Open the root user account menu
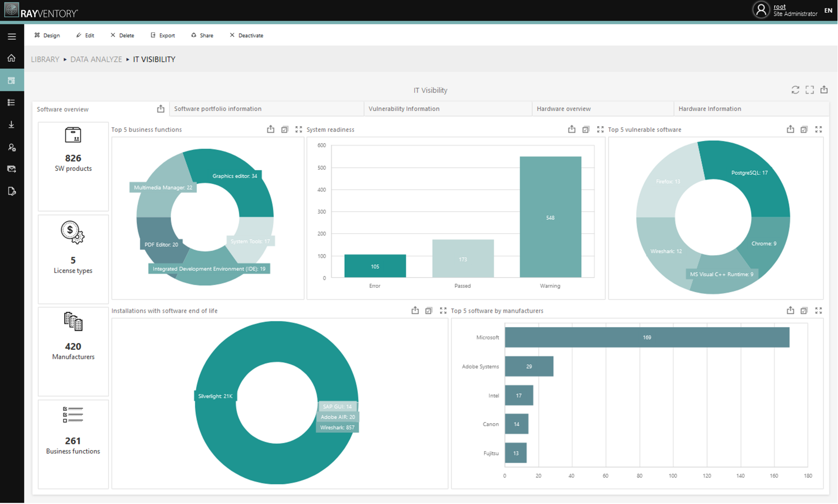Screen dimensions: 838x504 tap(779, 7)
